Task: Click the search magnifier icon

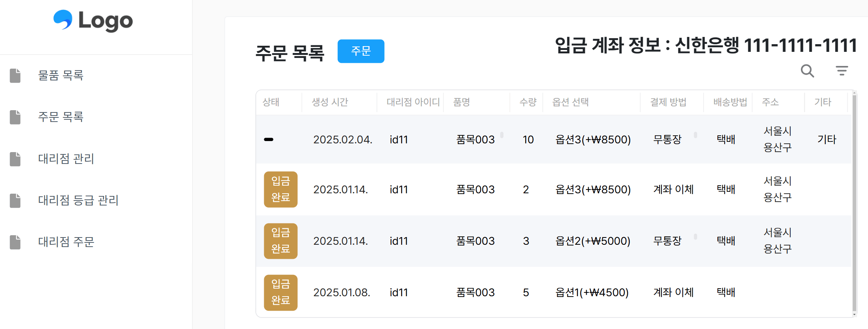Action: pyautogui.click(x=807, y=71)
